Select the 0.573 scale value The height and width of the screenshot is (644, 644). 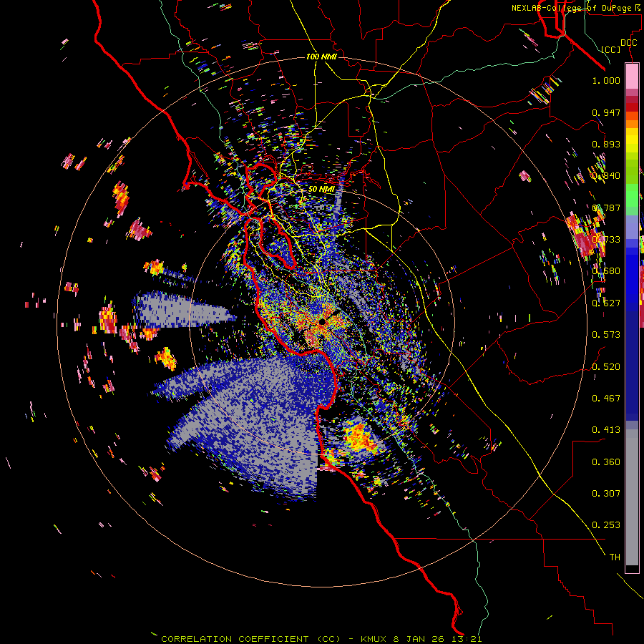(606, 335)
